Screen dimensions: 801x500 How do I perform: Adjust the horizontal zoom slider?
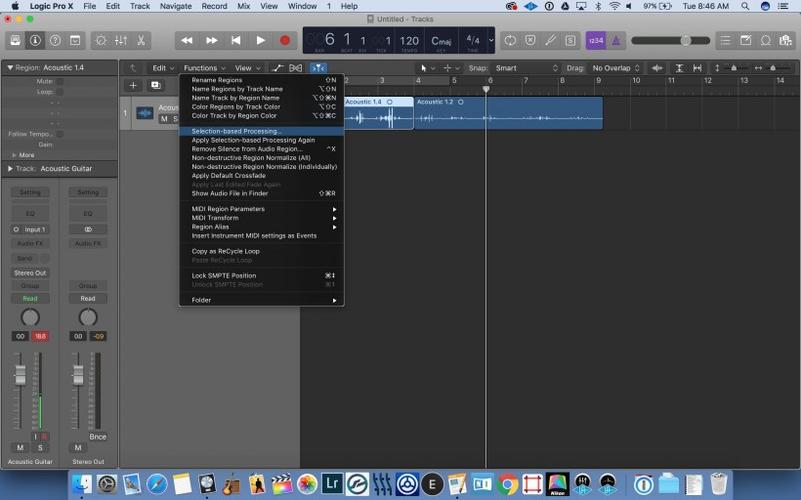coord(772,68)
